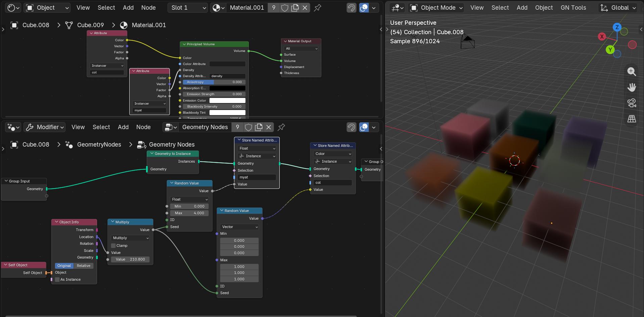Click the fake user shield icon for Material.001

(x=284, y=8)
